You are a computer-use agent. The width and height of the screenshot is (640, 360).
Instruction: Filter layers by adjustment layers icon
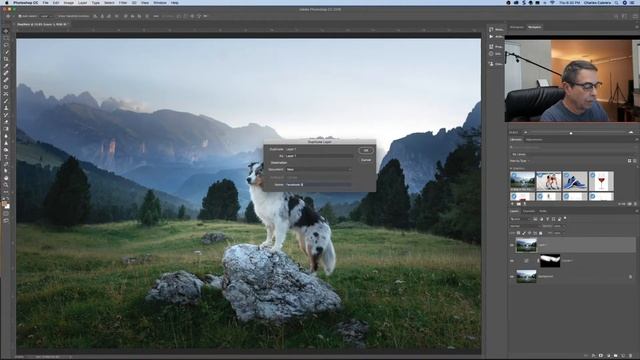click(x=541, y=219)
